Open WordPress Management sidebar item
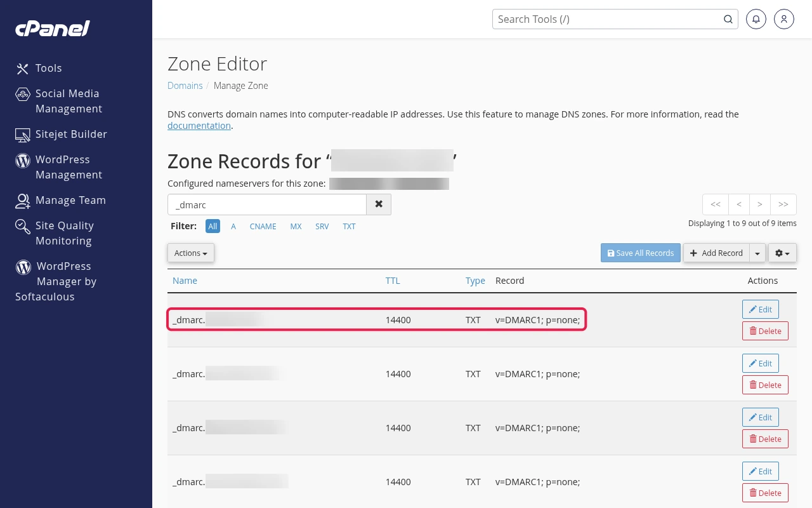 [58, 167]
